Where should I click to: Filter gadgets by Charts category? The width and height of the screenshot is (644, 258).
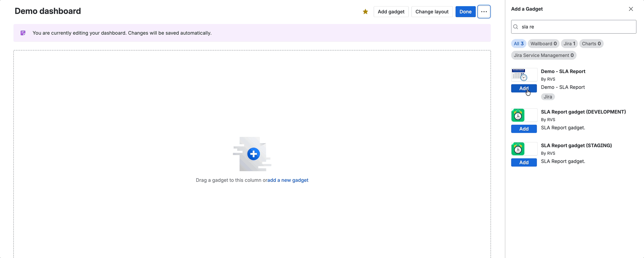[591, 44]
